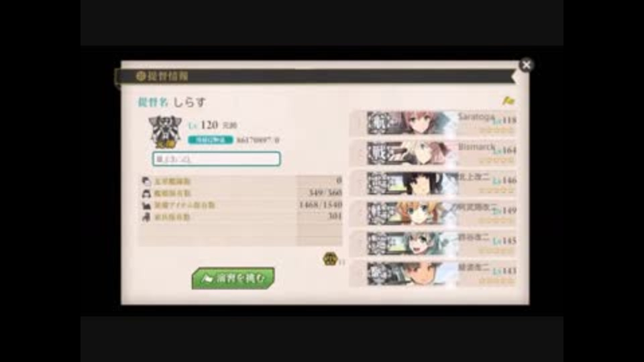Close the admiral info panel
Image resolution: width=644 pixels, height=362 pixels.
point(526,65)
